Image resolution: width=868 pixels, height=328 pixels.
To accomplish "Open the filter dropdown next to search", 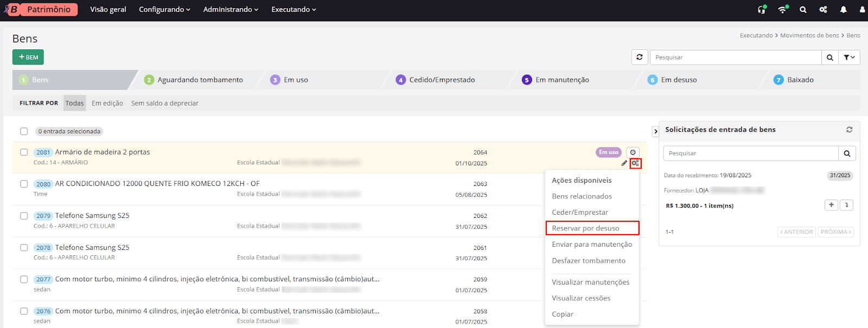I will click(x=849, y=57).
